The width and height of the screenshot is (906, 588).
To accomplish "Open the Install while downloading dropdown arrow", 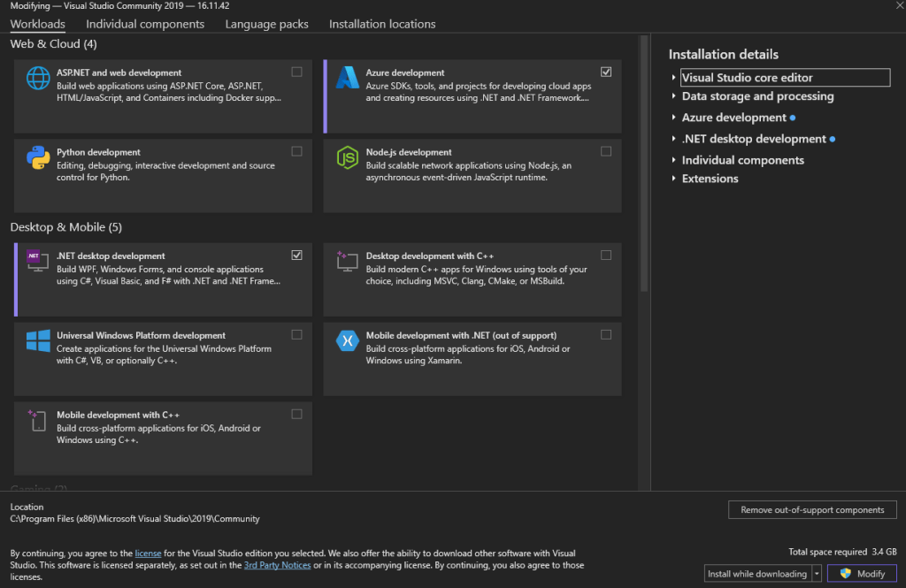I will point(817,574).
